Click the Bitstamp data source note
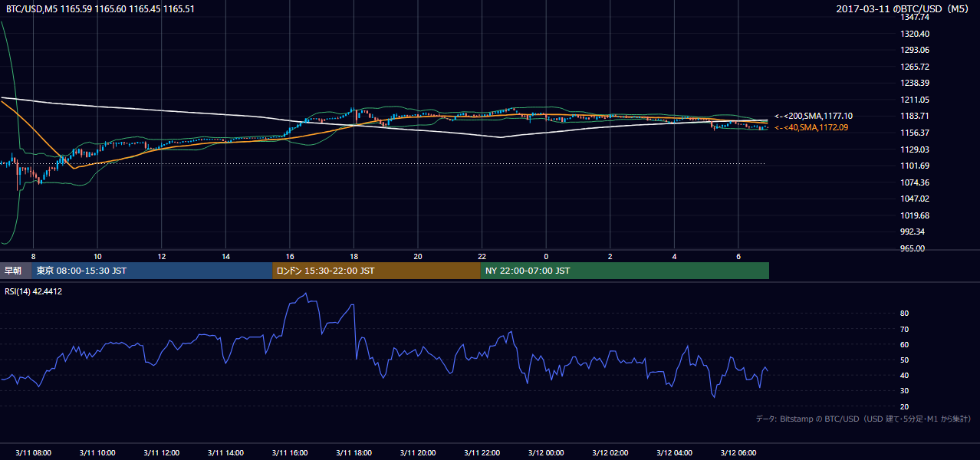The image size is (980, 460). coord(863,419)
